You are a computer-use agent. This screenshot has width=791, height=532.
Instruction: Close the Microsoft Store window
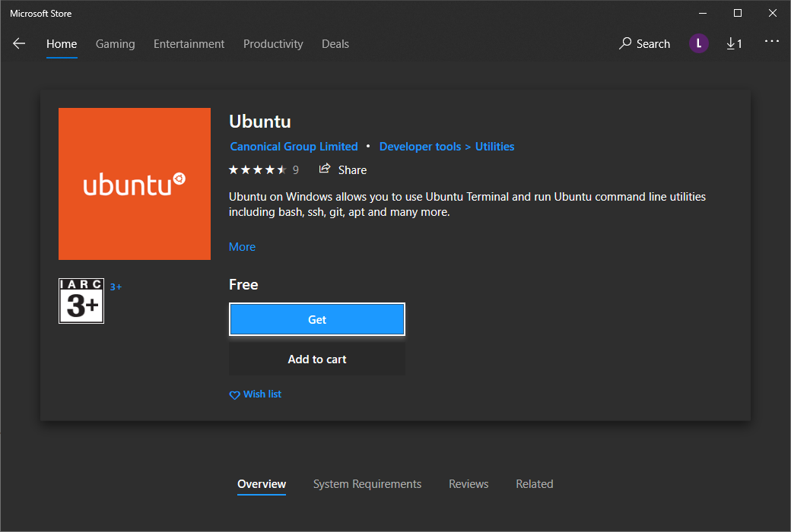772,13
